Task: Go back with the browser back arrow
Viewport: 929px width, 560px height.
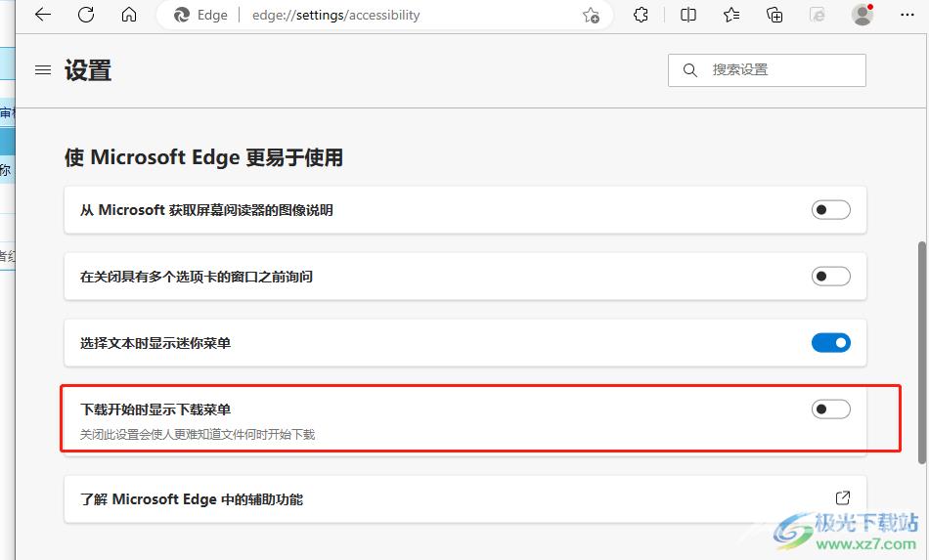Action: [43, 15]
